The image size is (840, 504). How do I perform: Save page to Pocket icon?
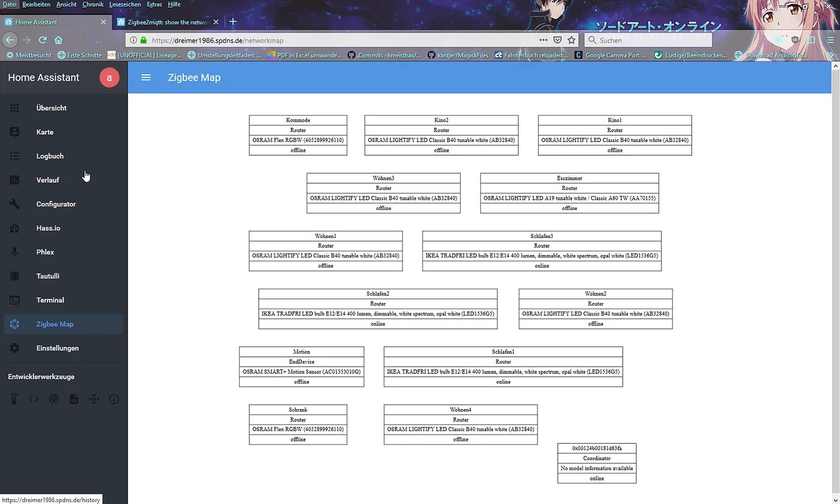coord(558,40)
